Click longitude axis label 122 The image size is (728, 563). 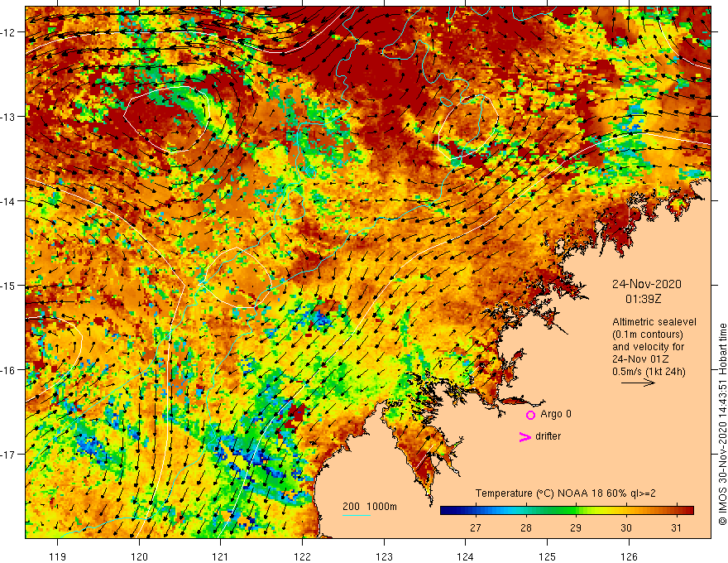click(x=302, y=556)
